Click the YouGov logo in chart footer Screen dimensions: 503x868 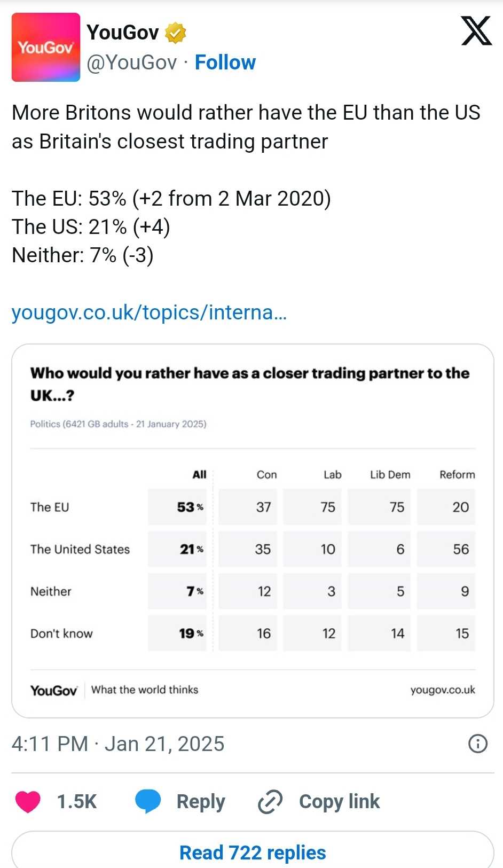53,691
